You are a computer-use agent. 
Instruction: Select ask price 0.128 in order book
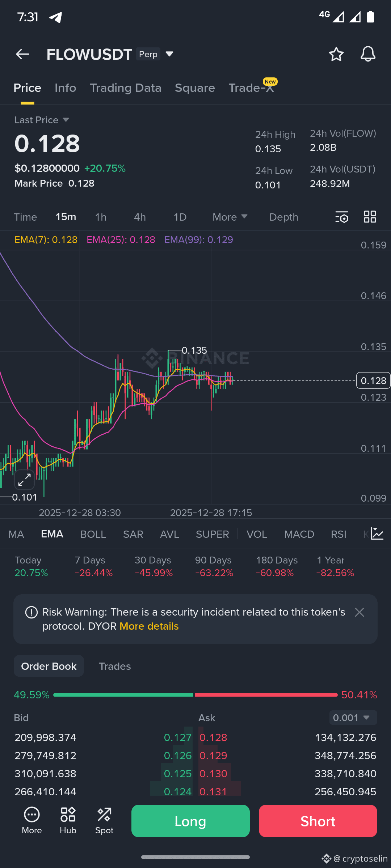[x=213, y=737]
